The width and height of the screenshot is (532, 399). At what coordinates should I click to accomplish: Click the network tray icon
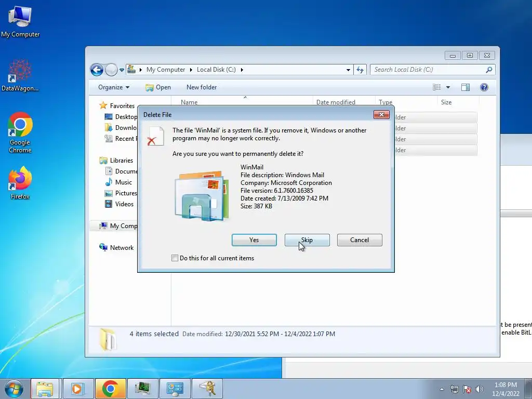[454, 389]
